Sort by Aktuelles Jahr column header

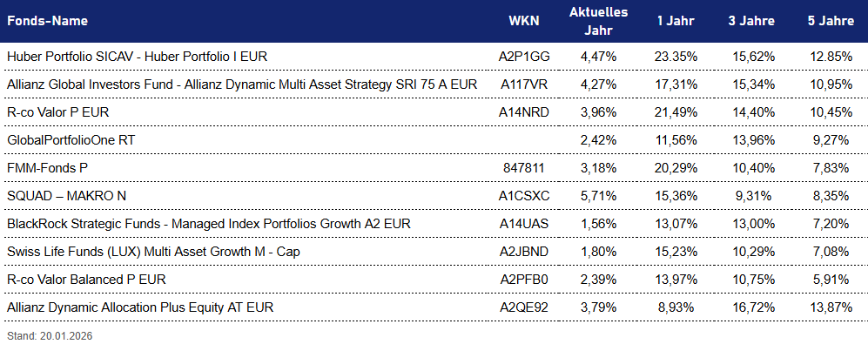tap(598, 21)
